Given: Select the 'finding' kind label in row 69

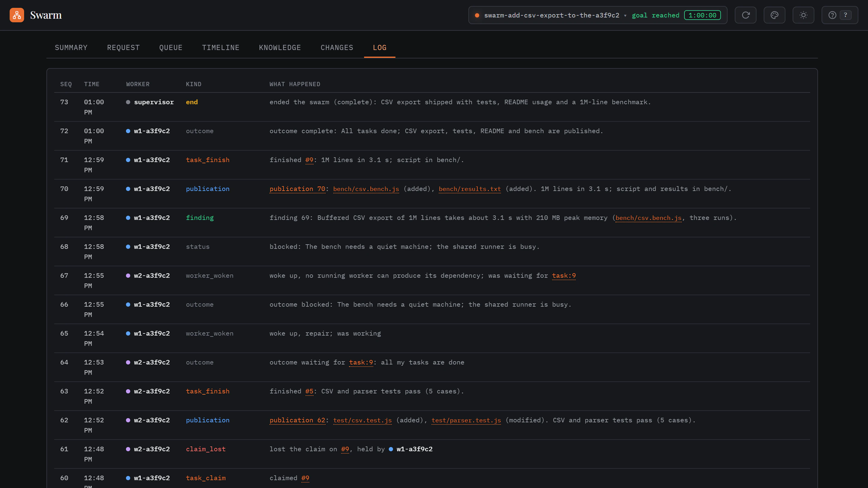Looking at the screenshot, I should tap(200, 218).
